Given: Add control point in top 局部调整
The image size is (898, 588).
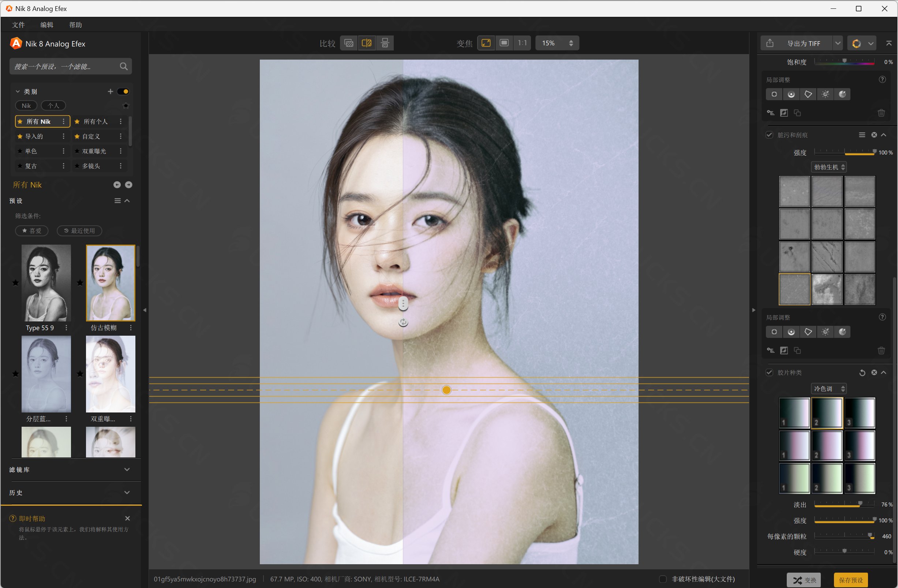Looking at the screenshot, I should pyautogui.click(x=774, y=94).
